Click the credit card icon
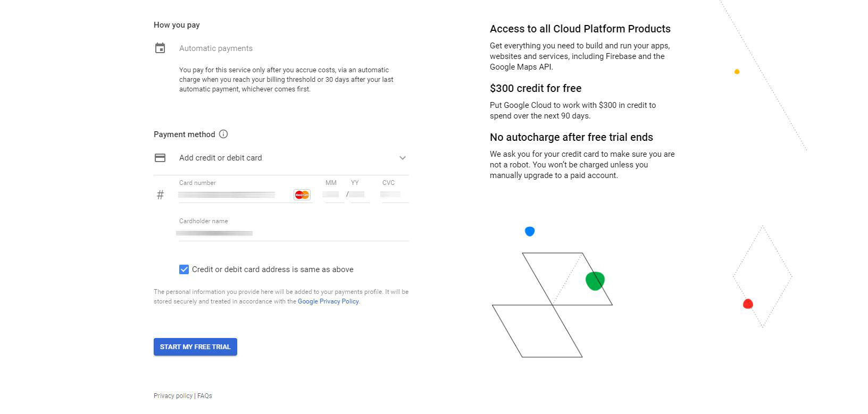The height and width of the screenshot is (414, 868). click(160, 158)
